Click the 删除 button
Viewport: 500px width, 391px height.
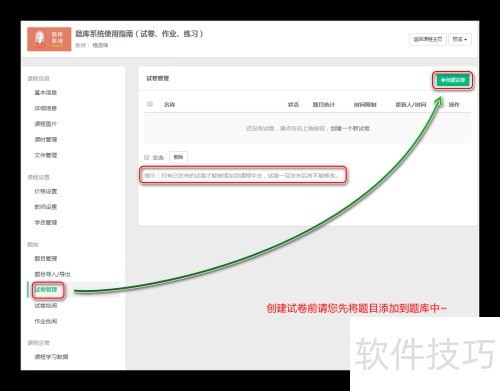point(178,157)
